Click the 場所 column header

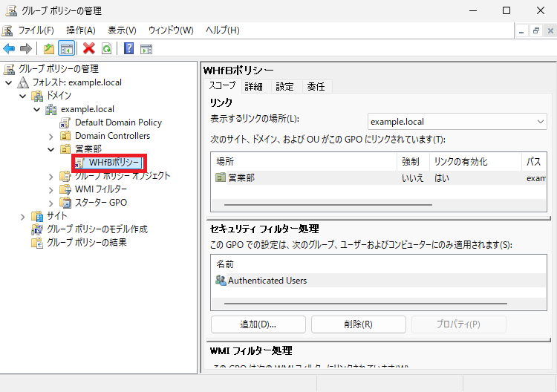click(304, 162)
